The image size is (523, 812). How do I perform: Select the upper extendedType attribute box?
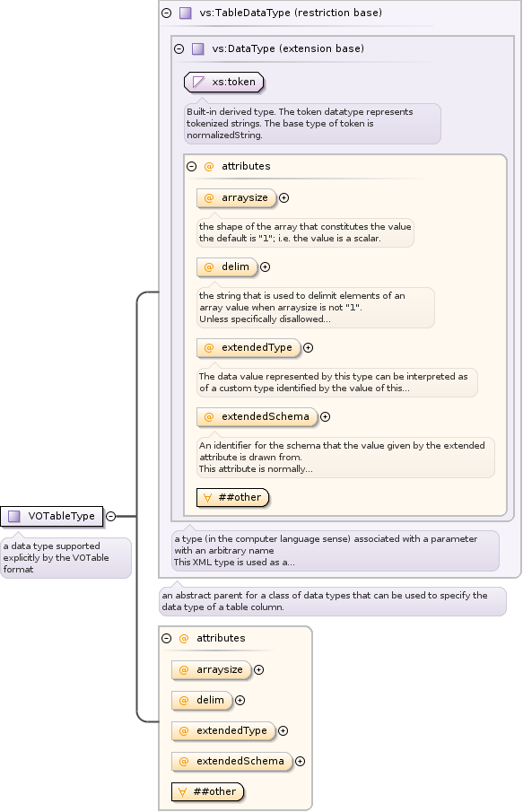click(x=248, y=347)
